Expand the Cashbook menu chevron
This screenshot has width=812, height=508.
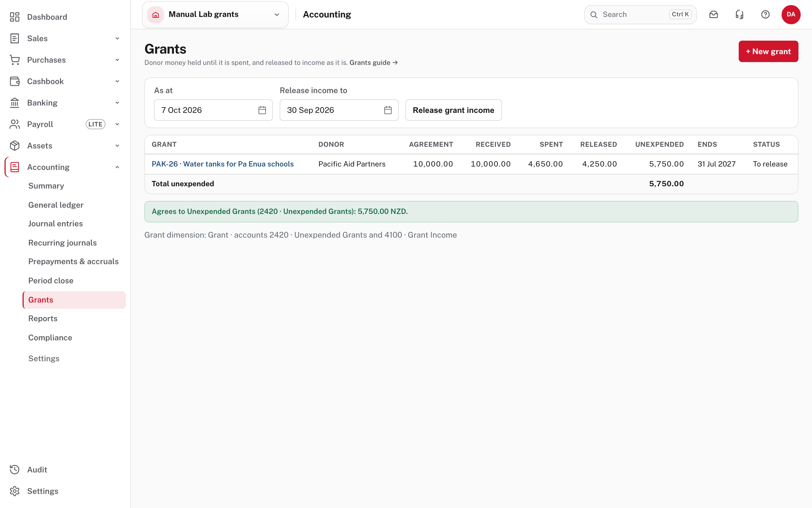pos(117,81)
